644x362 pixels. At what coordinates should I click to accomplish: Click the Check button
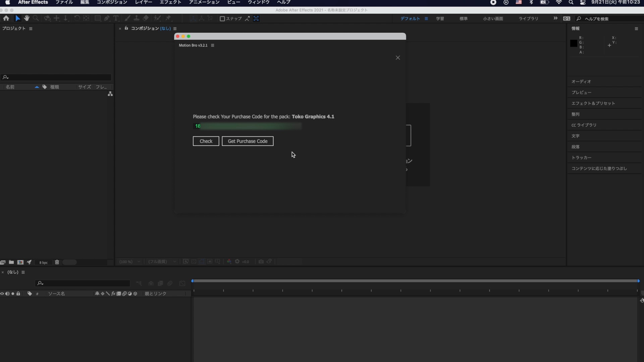[x=206, y=141]
